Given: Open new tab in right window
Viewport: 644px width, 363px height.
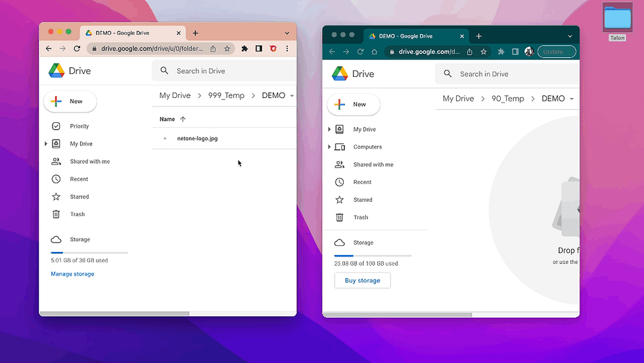Looking at the screenshot, I should 478,36.
